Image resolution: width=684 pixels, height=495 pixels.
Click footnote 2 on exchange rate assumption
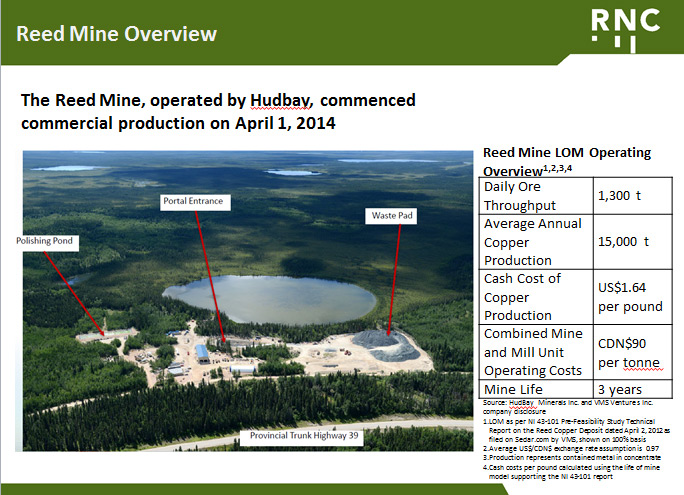coord(571,448)
